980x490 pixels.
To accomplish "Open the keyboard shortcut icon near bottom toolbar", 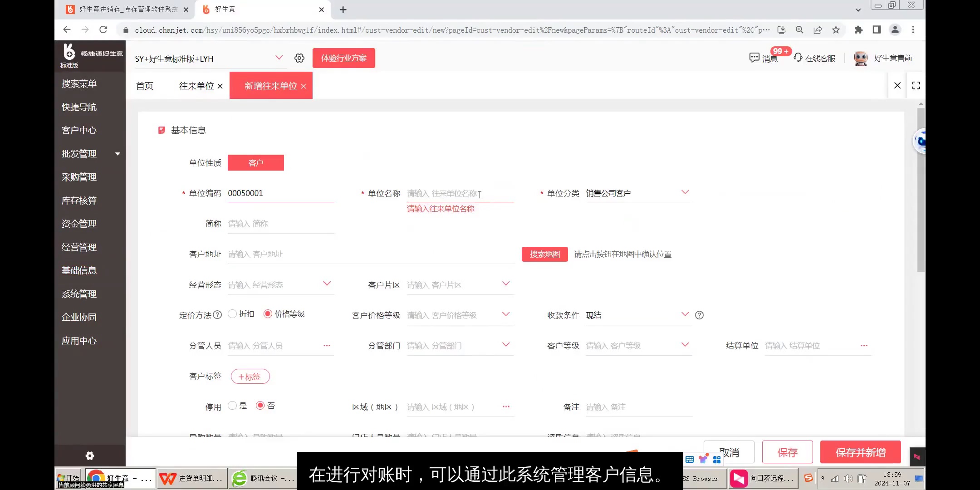I will click(689, 459).
